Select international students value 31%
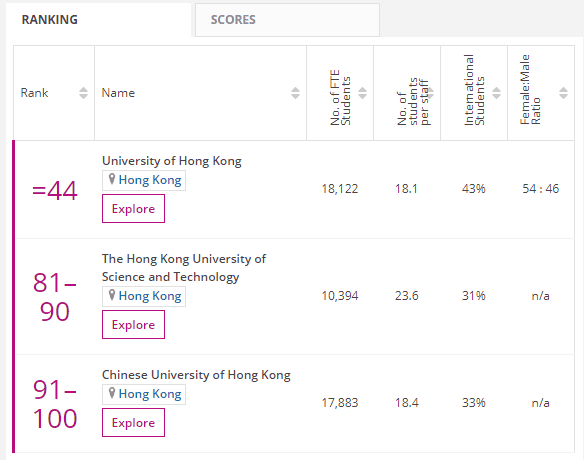This screenshot has width=584, height=460. pyautogui.click(x=474, y=296)
